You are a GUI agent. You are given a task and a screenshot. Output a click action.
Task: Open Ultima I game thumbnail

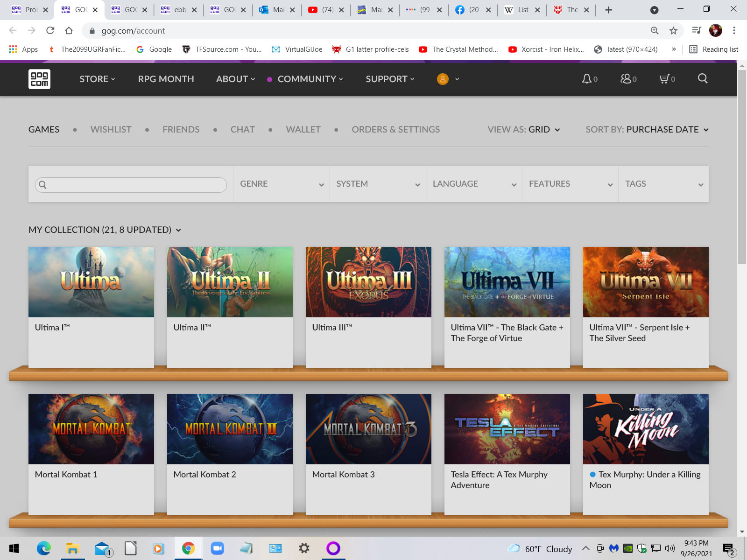pos(91,282)
